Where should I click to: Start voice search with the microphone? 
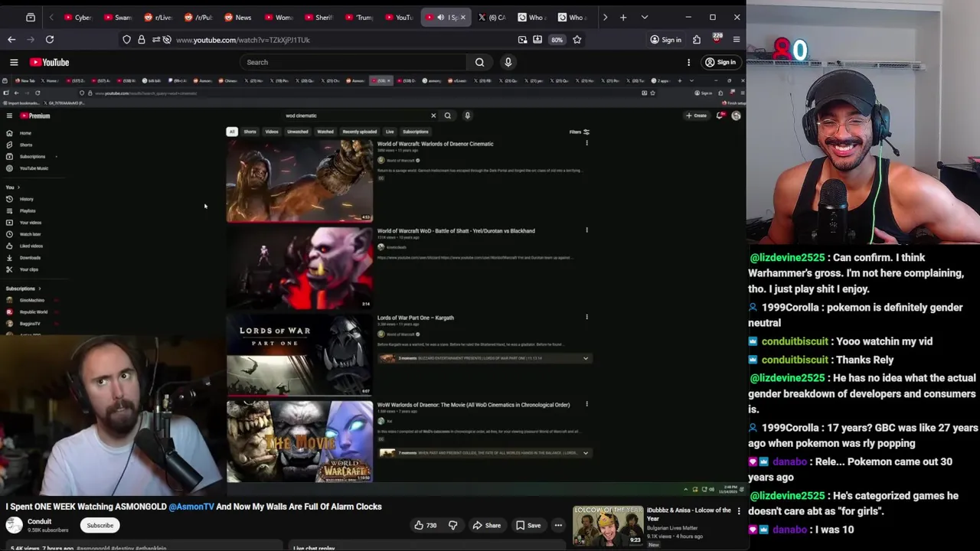tap(508, 62)
